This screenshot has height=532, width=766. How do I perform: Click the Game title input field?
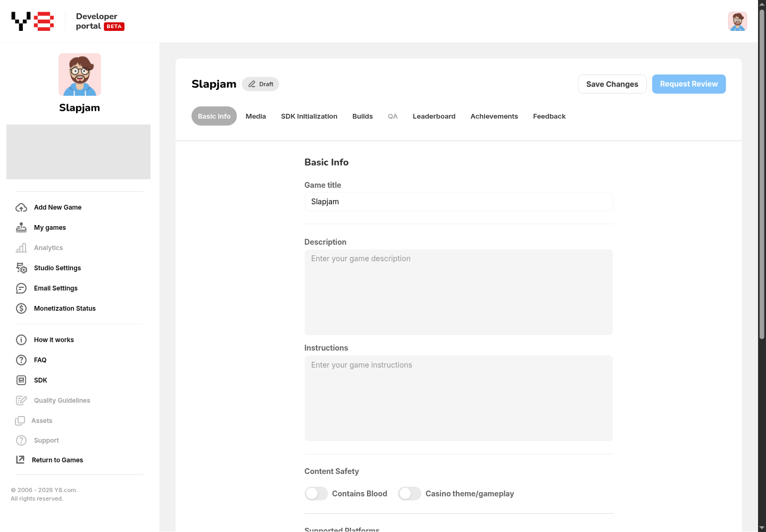(x=459, y=202)
